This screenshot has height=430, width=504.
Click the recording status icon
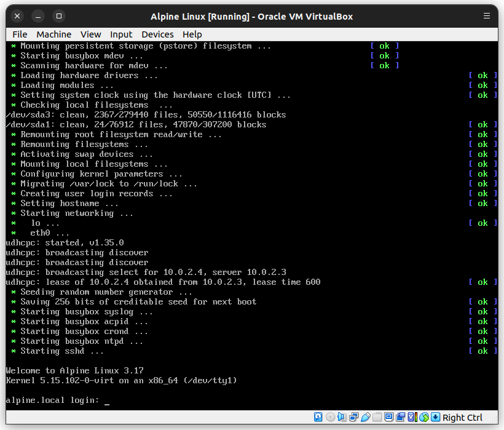coord(401,417)
